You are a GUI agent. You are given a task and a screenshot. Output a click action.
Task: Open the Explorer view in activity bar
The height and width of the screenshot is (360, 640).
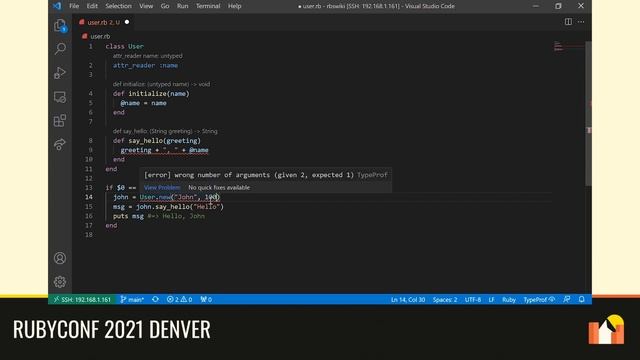coord(60,25)
